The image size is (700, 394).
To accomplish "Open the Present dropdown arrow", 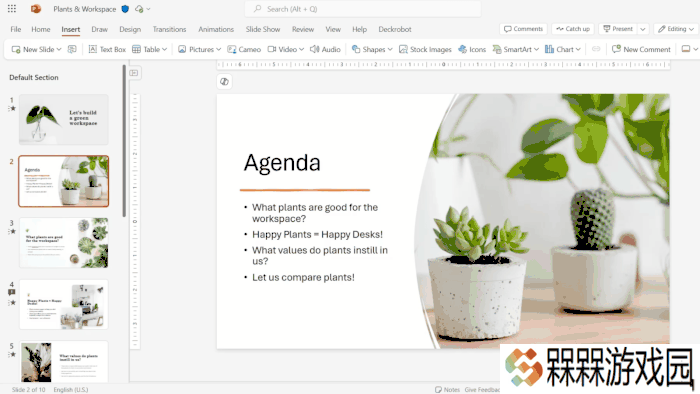I will 643,29.
